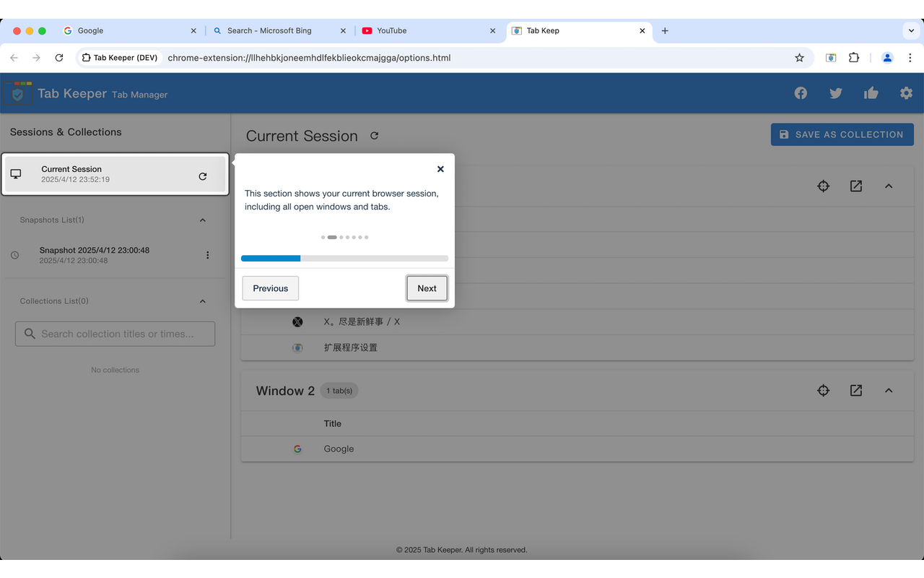
Task: Click the browser address bar URL
Action: click(309, 58)
